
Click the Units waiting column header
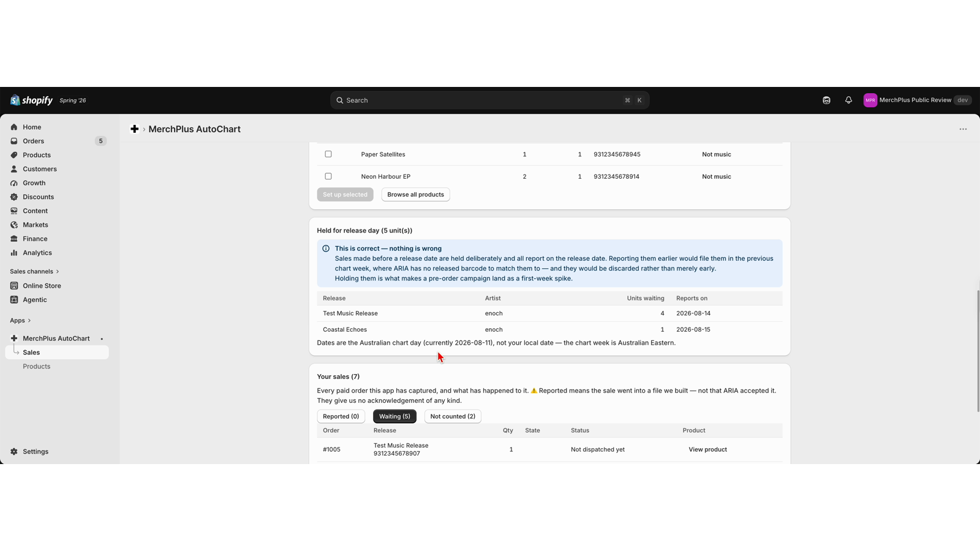(x=646, y=298)
